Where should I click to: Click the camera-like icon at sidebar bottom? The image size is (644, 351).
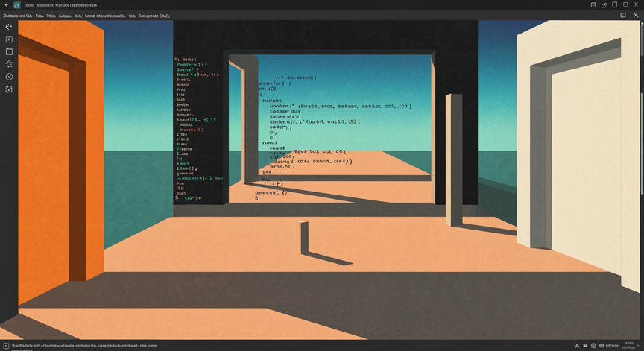(9, 89)
